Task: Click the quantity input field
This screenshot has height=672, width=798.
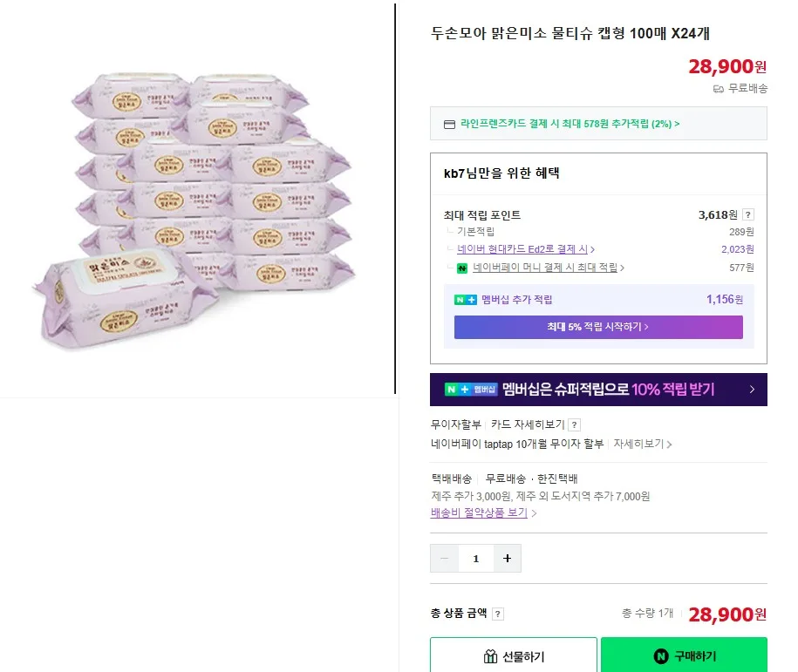Action: (476, 559)
